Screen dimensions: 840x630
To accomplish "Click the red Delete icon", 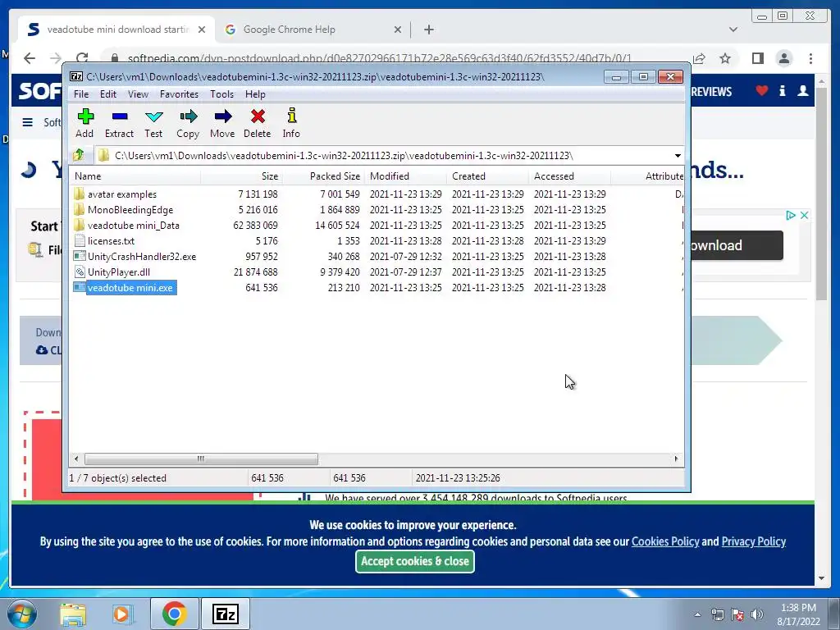I will [x=258, y=116].
